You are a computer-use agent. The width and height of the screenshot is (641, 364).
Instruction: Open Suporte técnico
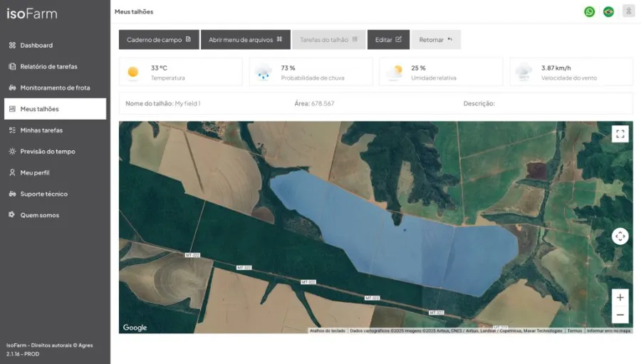(55, 194)
